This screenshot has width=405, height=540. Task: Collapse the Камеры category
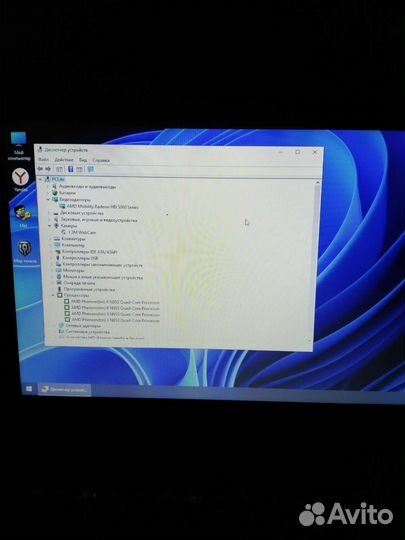50,226
